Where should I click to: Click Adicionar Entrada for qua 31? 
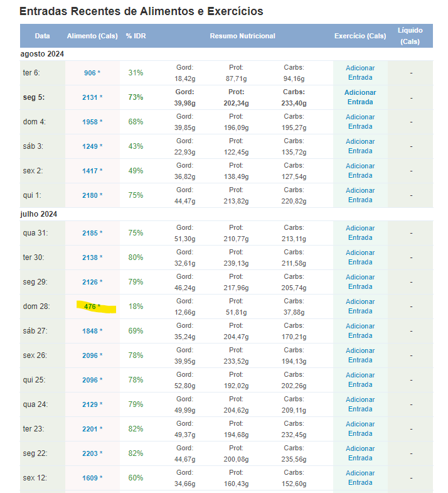pyautogui.click(x=360, y=233)
